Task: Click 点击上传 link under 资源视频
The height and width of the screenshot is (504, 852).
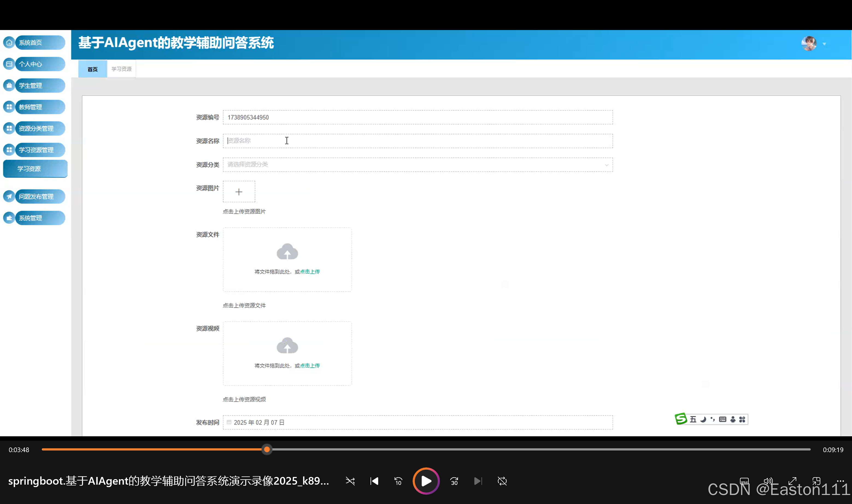Action: tap(310, 365)
